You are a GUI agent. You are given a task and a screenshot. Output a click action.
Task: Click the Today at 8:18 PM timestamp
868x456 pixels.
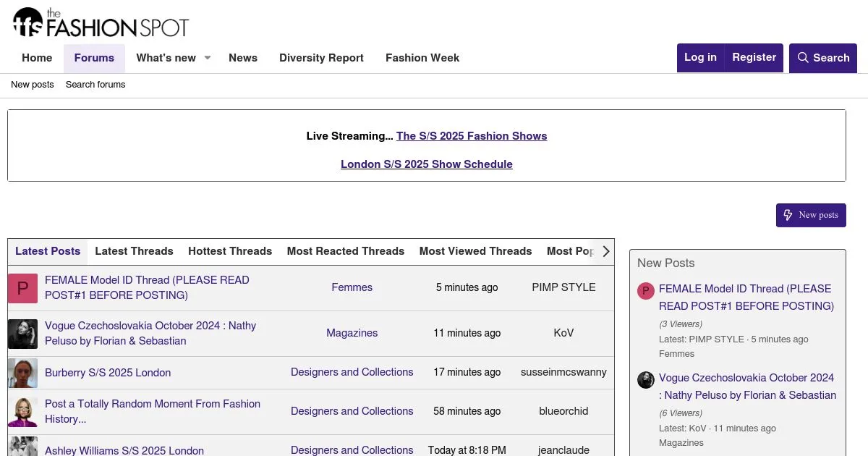(467, 450)
